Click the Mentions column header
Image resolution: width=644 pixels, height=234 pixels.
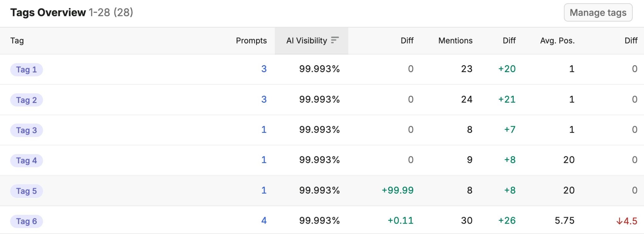tap(455, 41)
